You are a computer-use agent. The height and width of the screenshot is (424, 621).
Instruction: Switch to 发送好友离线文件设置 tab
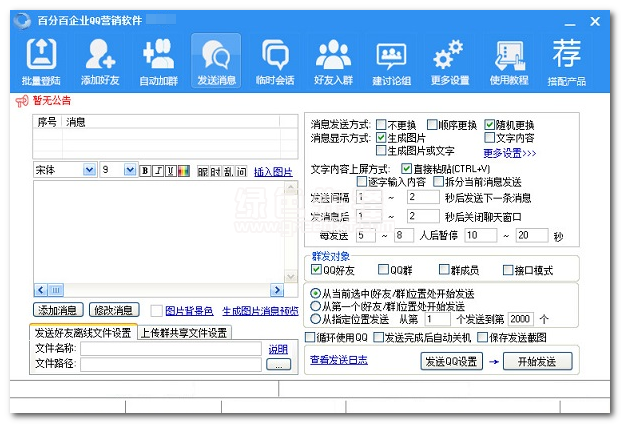click(83, 333)
